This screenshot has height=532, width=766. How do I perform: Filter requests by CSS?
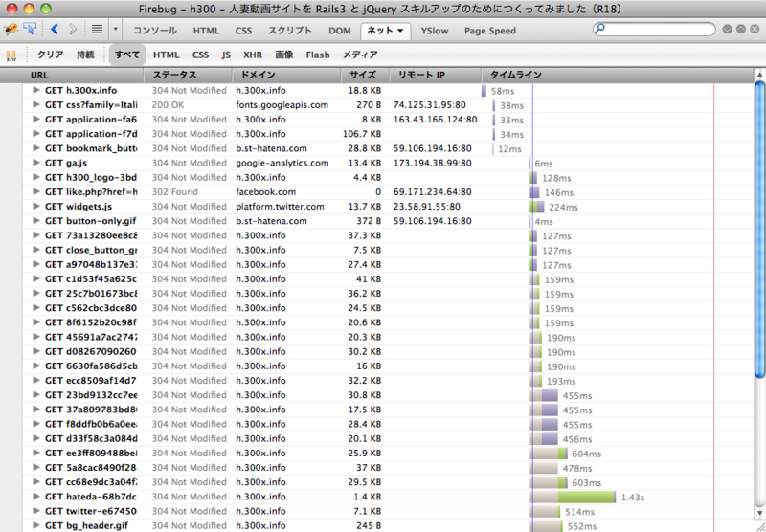(x=200, y=55)
